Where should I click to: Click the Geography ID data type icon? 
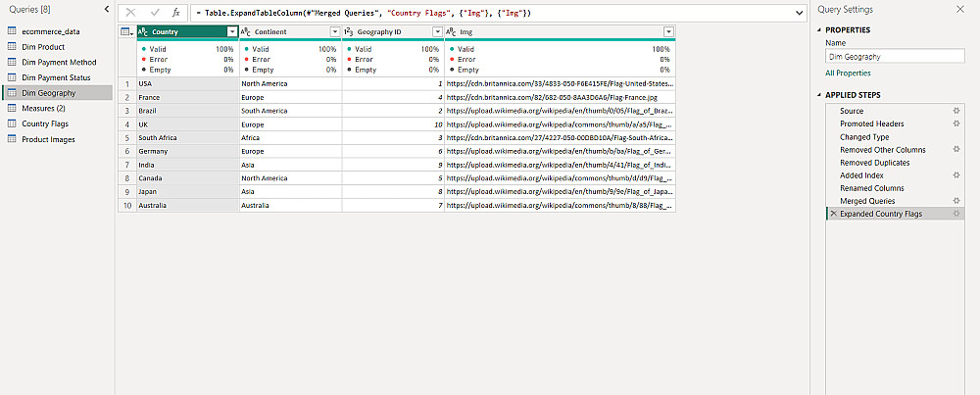(349, 32)
